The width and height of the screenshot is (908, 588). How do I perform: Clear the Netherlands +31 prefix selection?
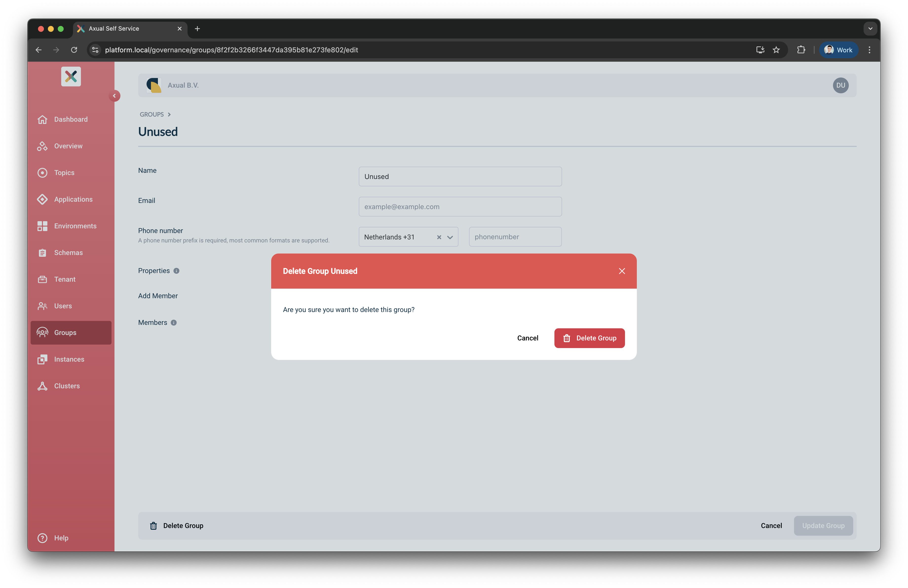tap(439, 237)
